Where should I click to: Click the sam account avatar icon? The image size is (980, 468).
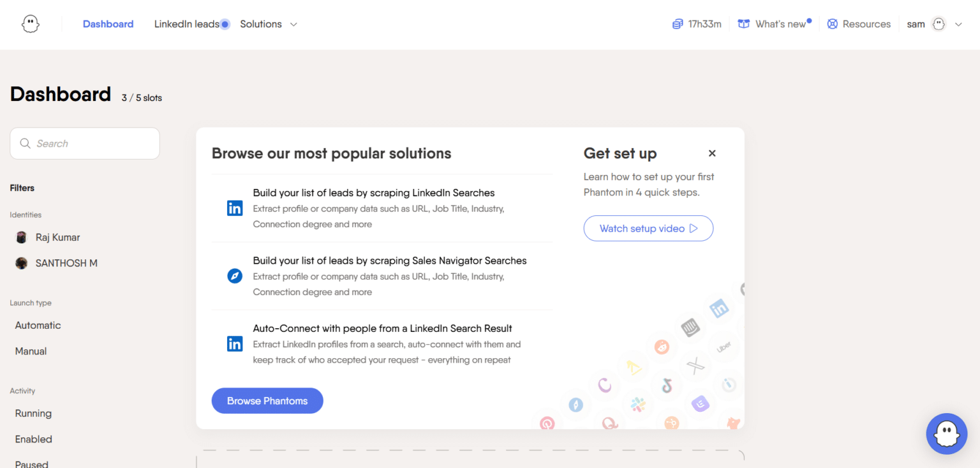pos(938,24)
